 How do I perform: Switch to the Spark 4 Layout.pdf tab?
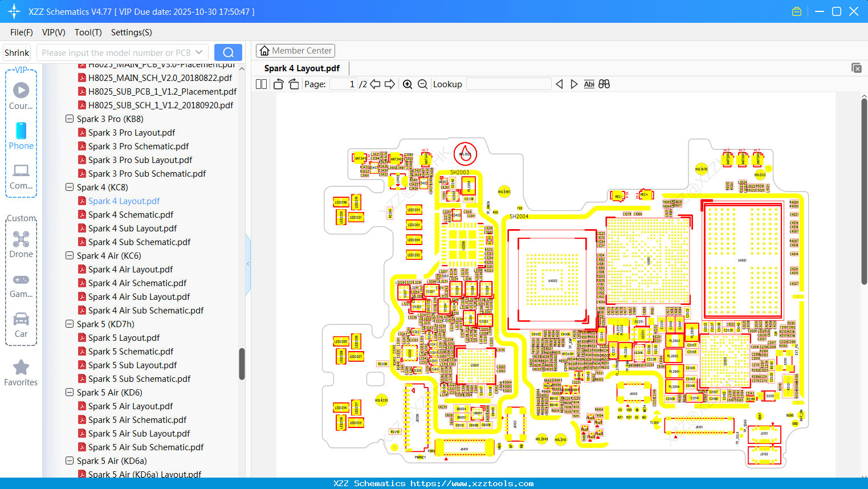tap(301, 68)
